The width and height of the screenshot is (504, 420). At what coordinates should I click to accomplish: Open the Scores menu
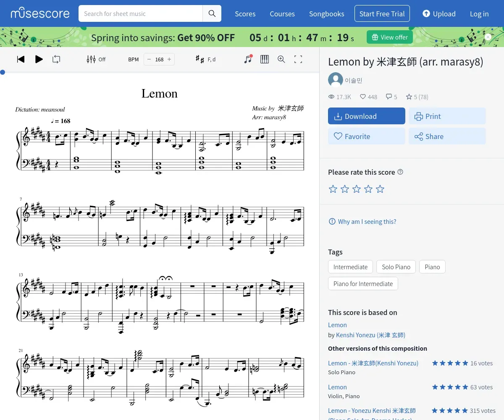[x=245, y=14]
